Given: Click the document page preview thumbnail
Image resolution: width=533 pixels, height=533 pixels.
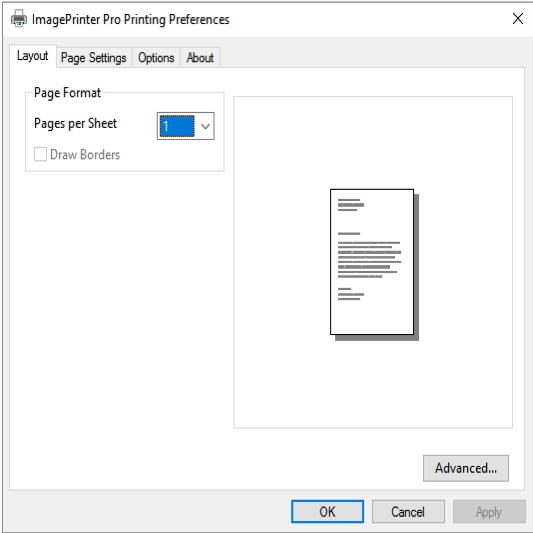Looking at the screenshot, I should tap(374, 264).
